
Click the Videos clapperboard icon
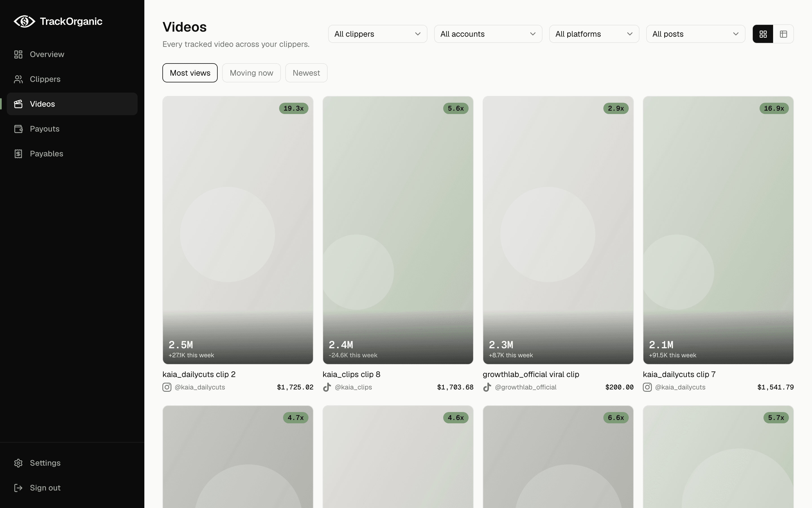point(18,104)
